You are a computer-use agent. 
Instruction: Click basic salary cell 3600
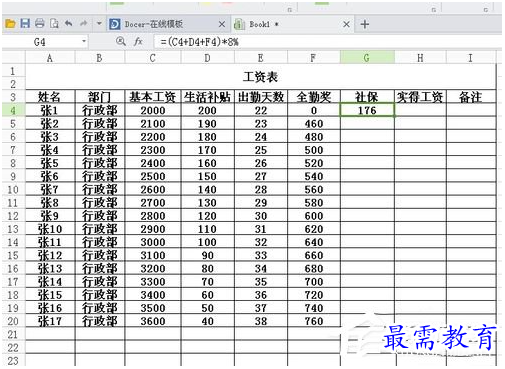click(x=153, y=321)
